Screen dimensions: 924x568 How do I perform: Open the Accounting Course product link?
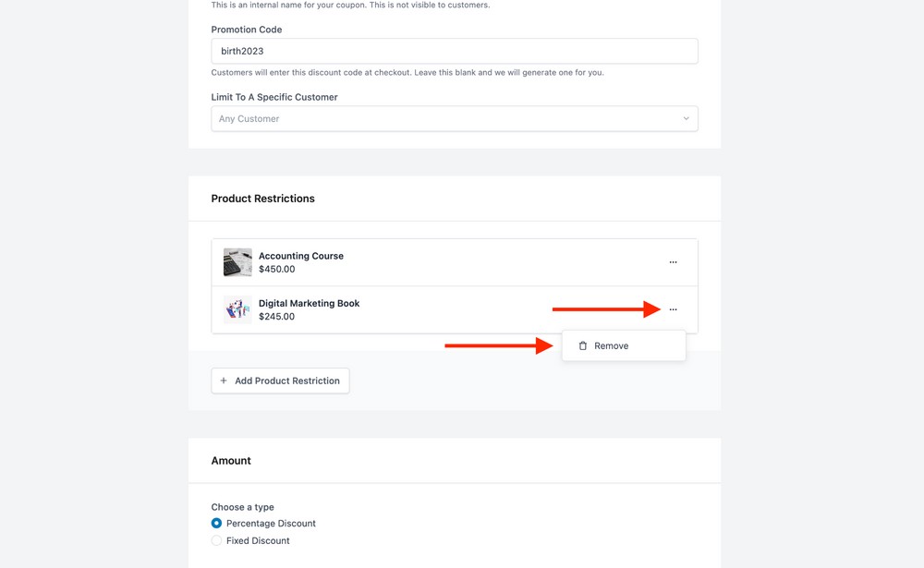pyautogui.click(x=301, y=256)
